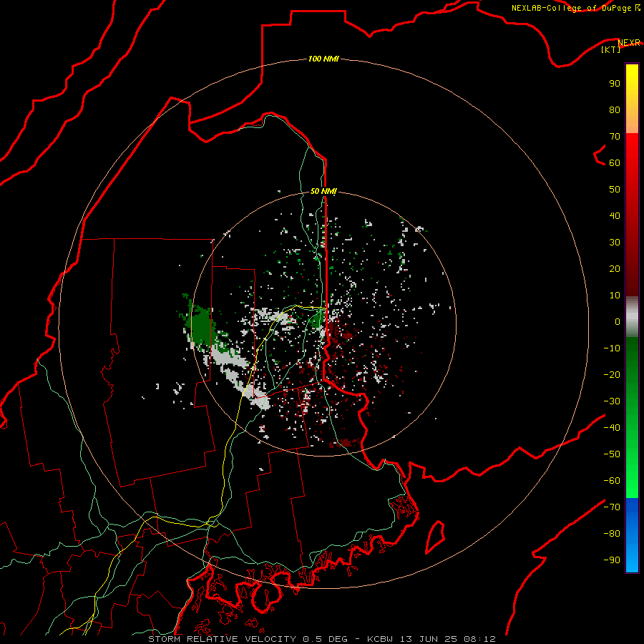Click the [KT] units label
Viewport: 644px width, 644px height.
[x=611, y=49]
